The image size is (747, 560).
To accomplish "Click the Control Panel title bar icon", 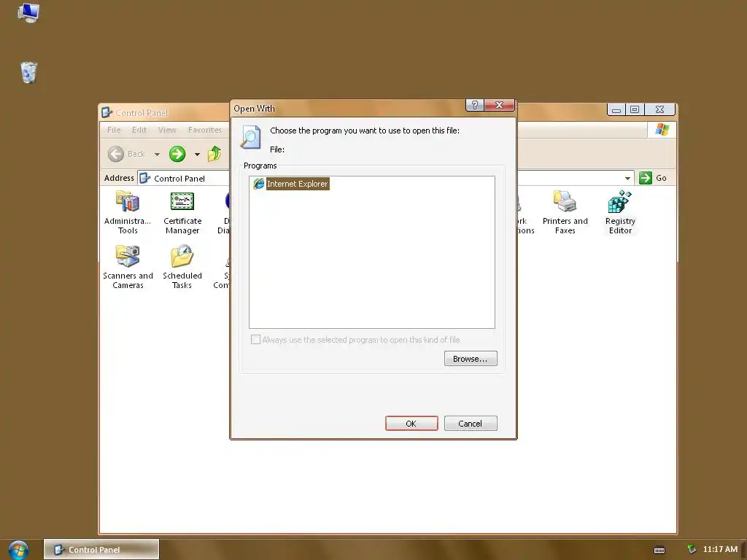I will click(x=107, y=112).
